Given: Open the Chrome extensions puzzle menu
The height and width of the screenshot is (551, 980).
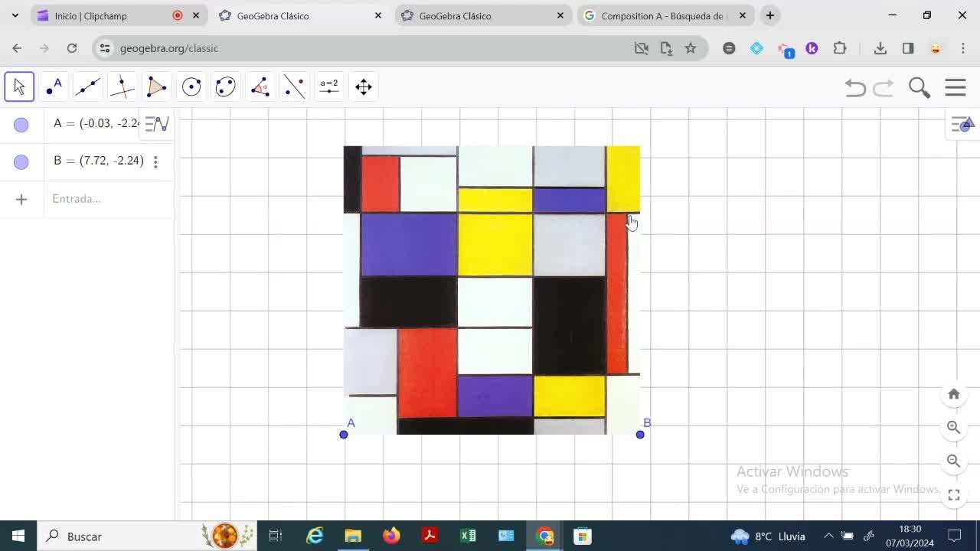Looking at the screenshot, I should coord(840,48).
